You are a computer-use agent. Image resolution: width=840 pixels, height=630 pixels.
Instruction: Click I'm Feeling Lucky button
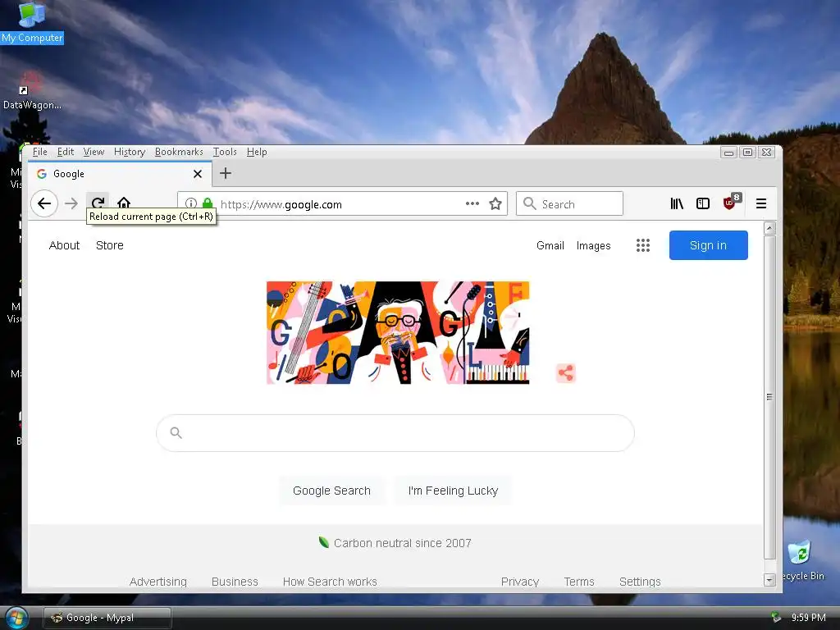(453, 491)
